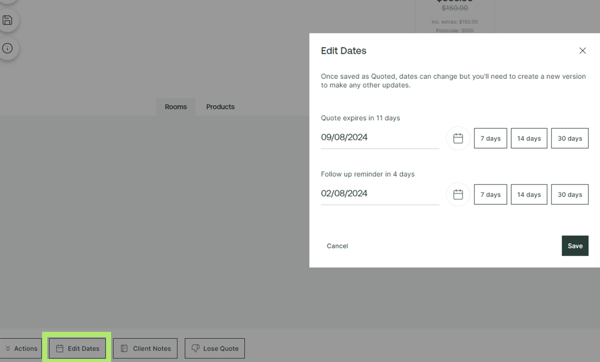Screen dimensions: 600x362
Task: Set quote expiry to 7 days
Action: coord(490,138)
